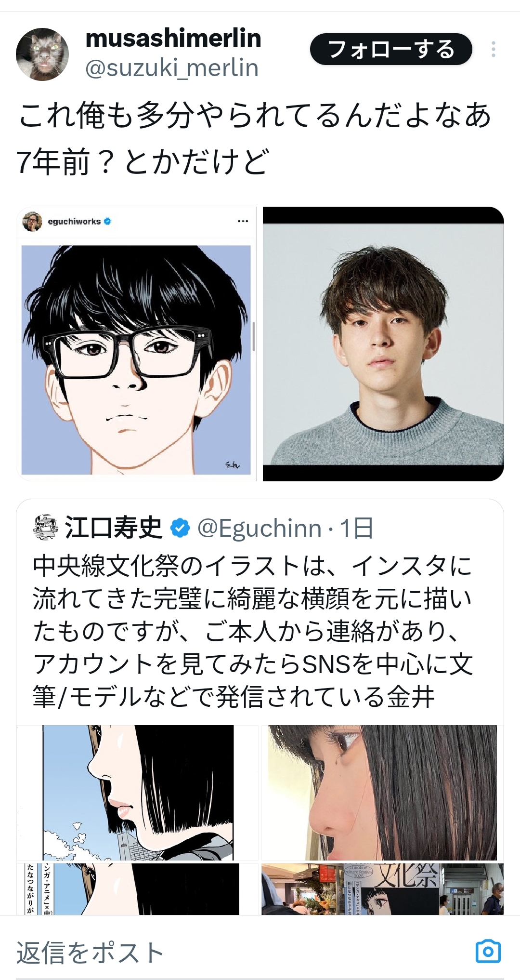Open the musashimerlin display name
Image resolution: width=520 pixels, height=980 pixels.
[173, 38]
